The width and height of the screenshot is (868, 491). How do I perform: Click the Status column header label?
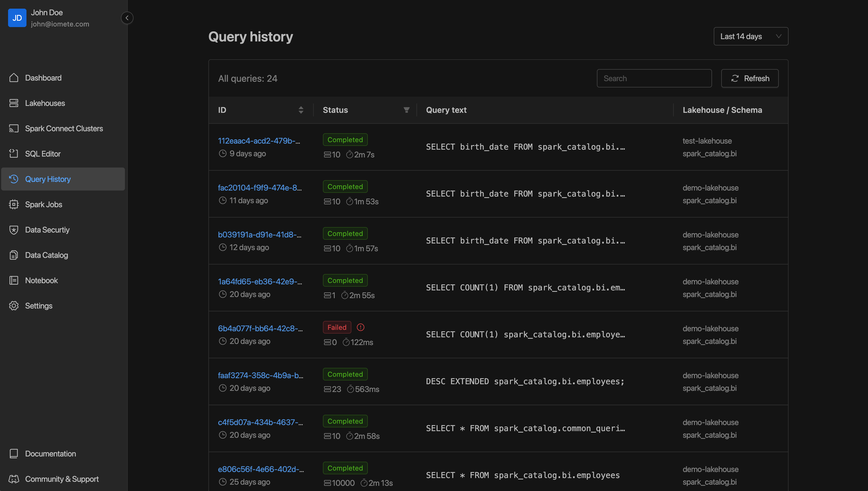tap(335, 110)
